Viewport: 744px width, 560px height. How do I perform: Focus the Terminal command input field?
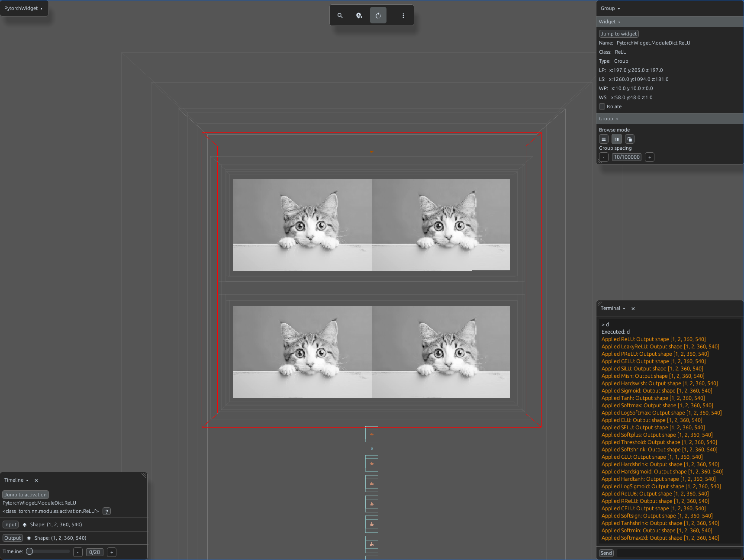click(679, 553)
